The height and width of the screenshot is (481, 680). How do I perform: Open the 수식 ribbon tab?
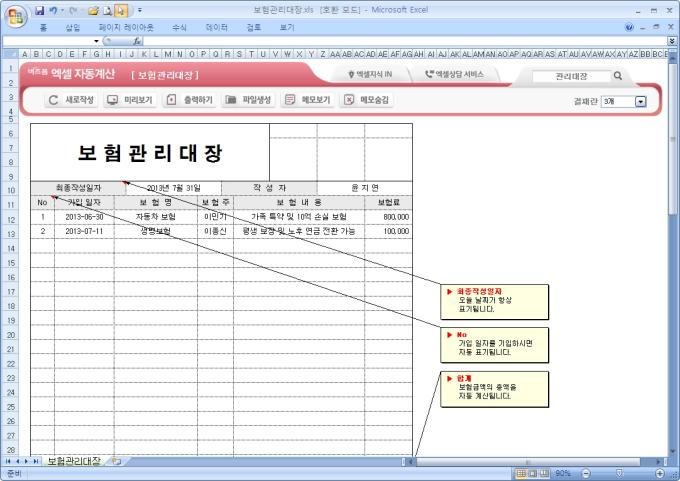coord(179,27)
